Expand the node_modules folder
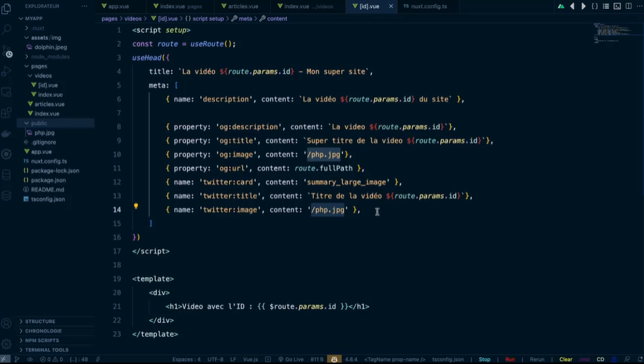The image size is (644, 364). [x=49, y=57]
